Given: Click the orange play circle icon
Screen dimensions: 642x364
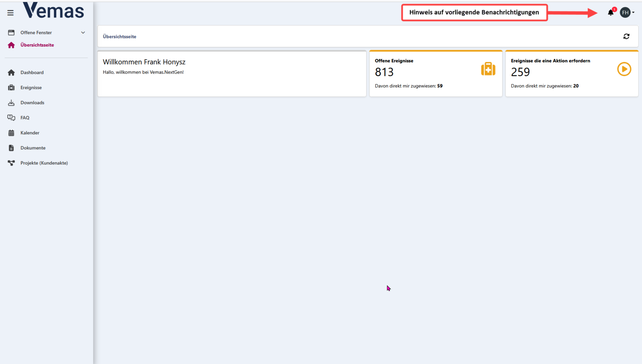Looking at the screenshot, I should tap(624, 69).
